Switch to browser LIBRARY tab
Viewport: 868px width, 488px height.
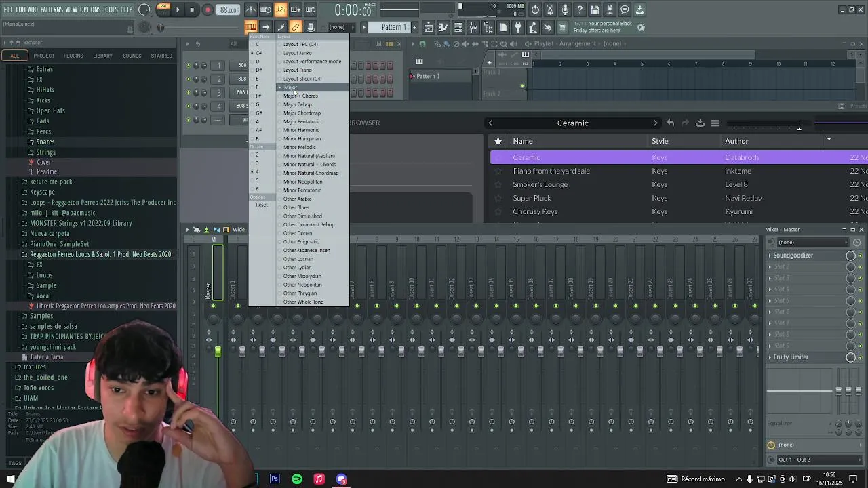click(103, 56)
